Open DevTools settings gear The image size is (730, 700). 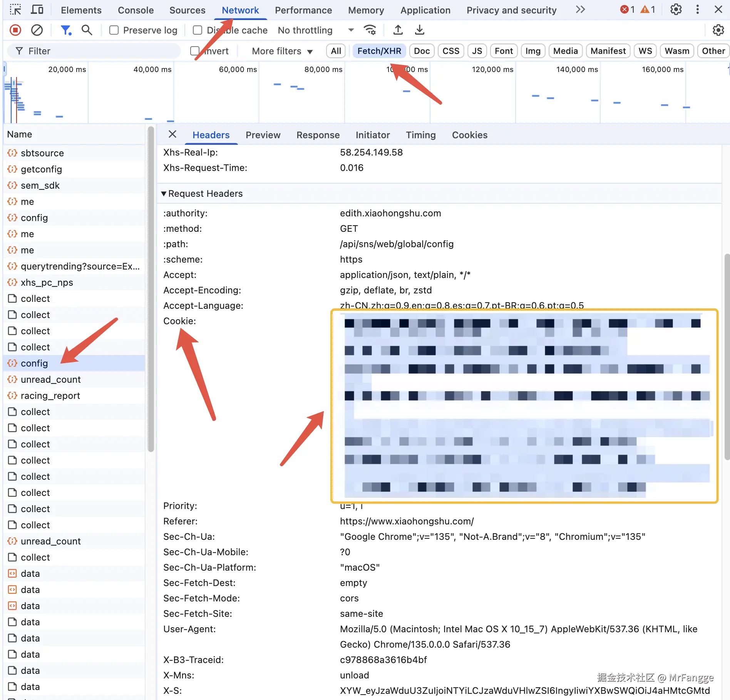pyautogui.click(x=676, y=10)
